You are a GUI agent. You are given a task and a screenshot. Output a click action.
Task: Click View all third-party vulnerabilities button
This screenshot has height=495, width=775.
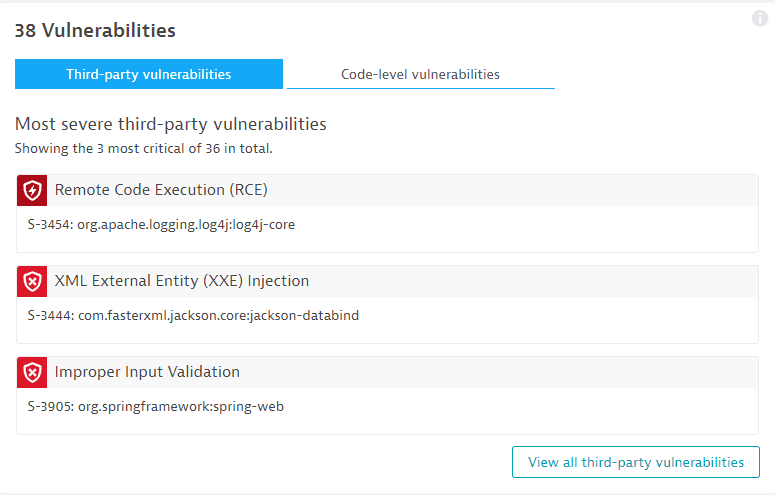click(636, 462)
